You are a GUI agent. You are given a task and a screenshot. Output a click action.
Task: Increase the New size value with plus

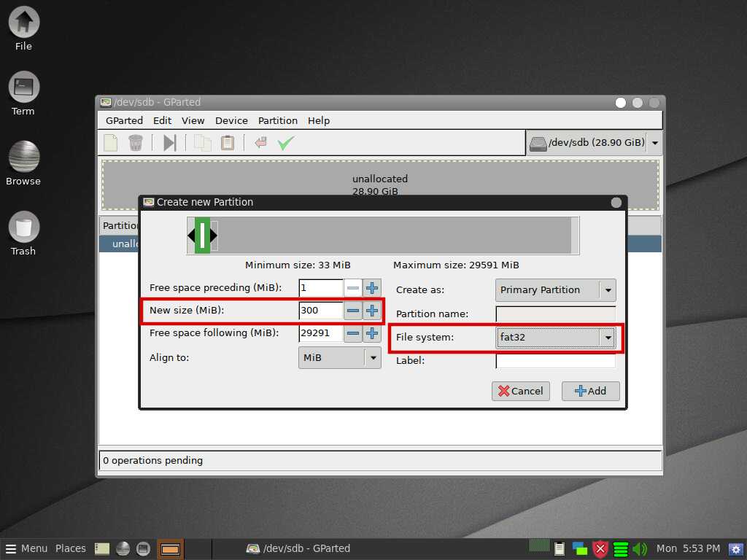pos(372,311)
